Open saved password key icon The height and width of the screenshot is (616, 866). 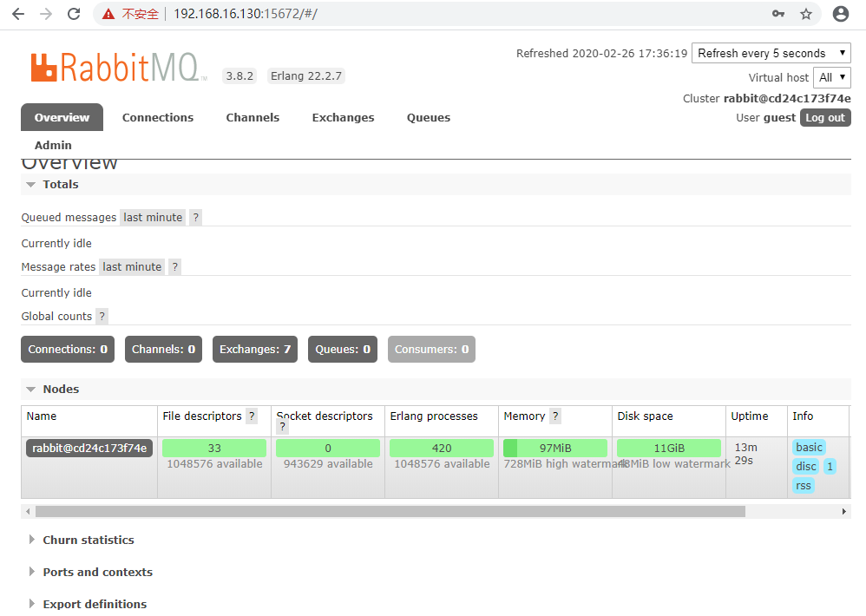[x=778, y=14]
